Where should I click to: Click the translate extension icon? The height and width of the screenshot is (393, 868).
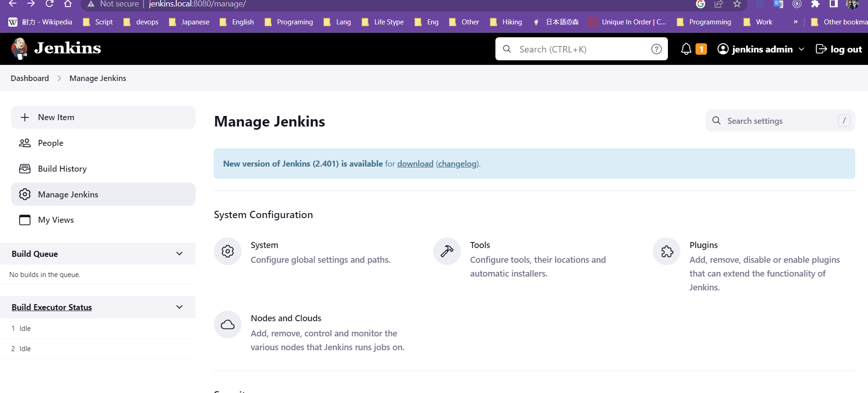pyautogui.click(x=778, y=4)
